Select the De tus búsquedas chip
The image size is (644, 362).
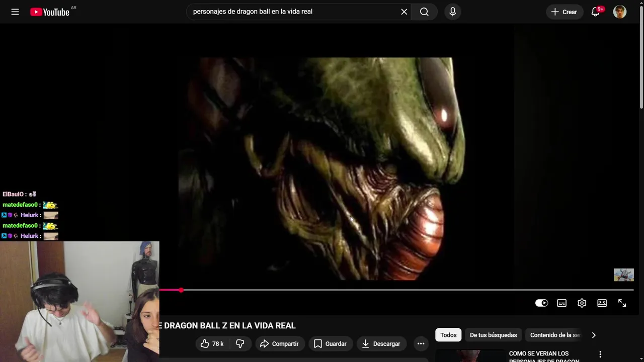[x=494, y=335]
